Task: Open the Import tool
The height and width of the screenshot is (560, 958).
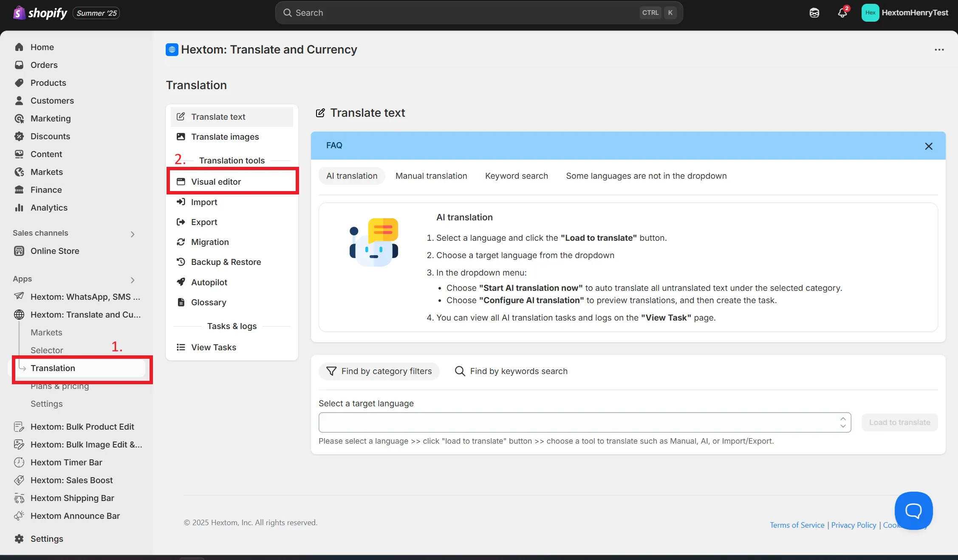Action: point(232,202)
